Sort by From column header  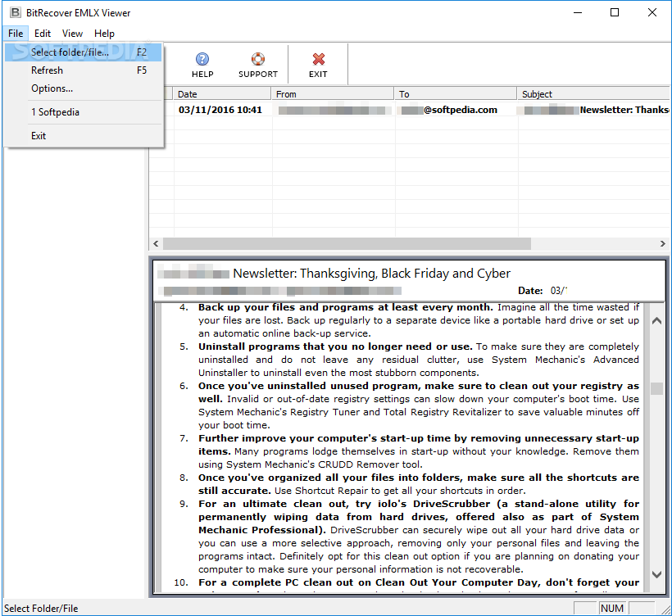pos(333,94)
